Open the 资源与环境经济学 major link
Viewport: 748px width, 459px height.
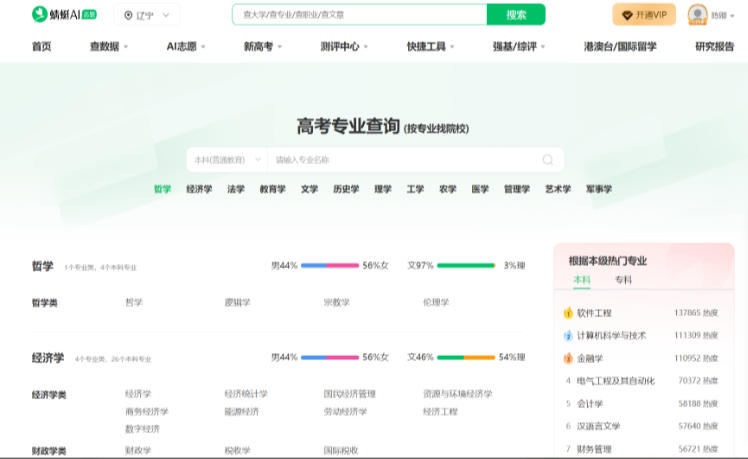point(457,394)
